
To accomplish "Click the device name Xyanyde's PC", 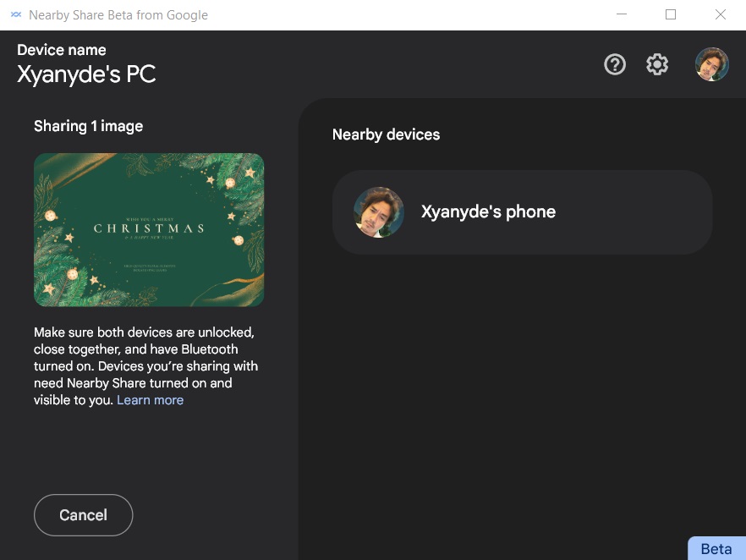I will click(85, 74).
